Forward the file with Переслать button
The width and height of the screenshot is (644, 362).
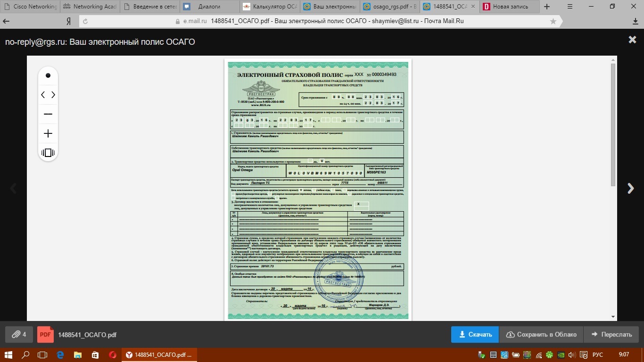(611, 334)
